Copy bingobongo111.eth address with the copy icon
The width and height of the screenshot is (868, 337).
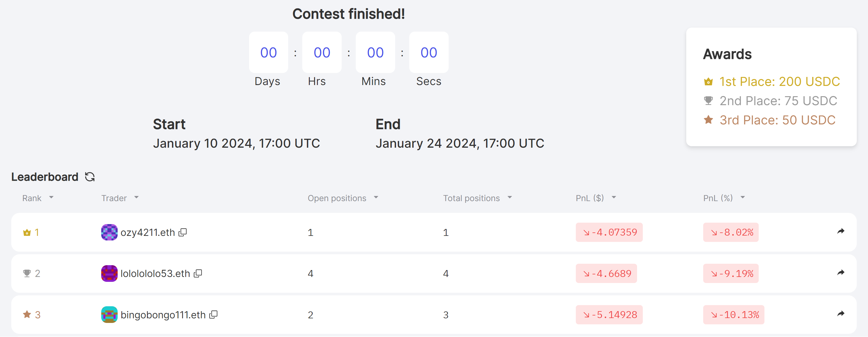(x=213, y=314)
